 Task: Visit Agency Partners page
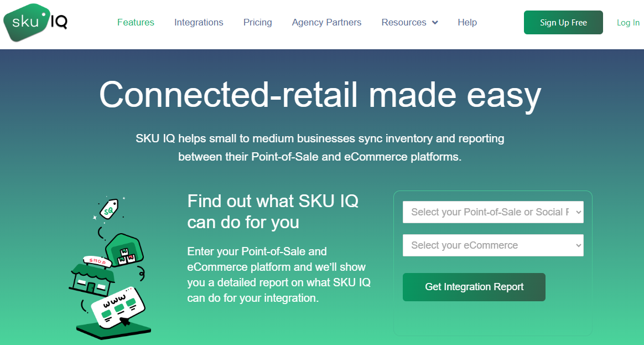click(x=326, y=22)
